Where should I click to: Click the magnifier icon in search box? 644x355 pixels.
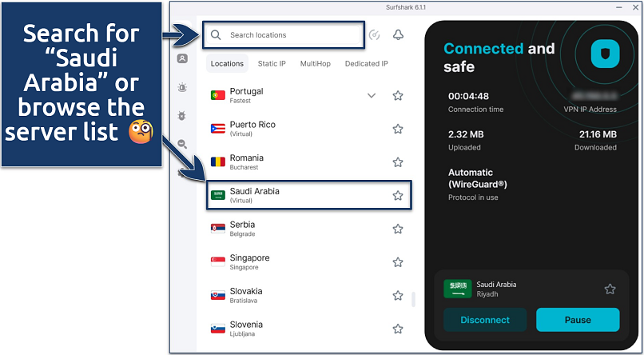[x=216, y=35]
